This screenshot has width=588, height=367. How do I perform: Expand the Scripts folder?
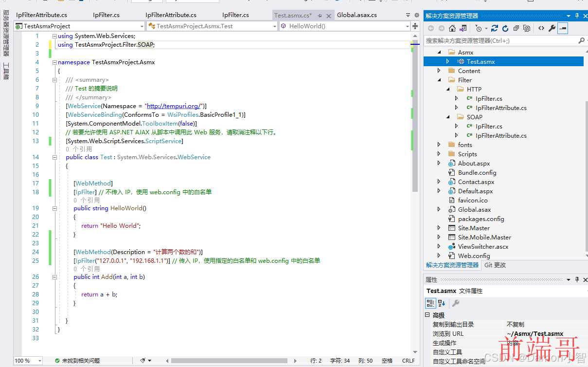439,154
